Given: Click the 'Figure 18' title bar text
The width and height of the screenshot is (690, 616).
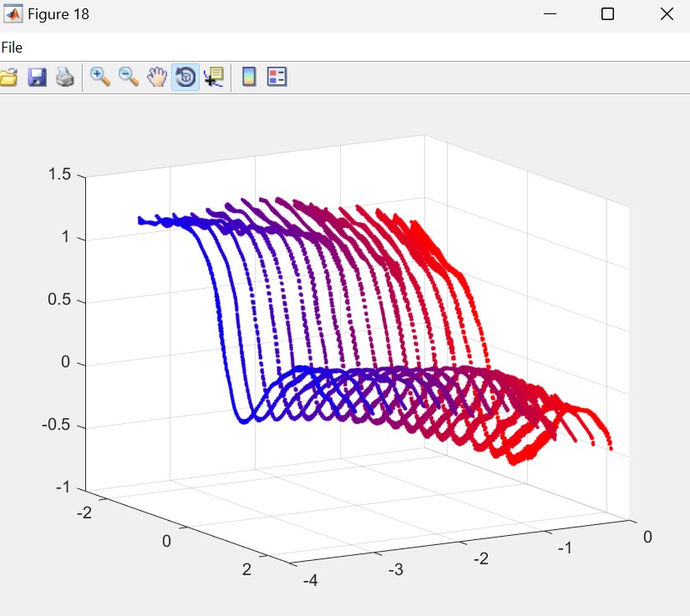Looking at the screenshot, I should coord(58,14).
